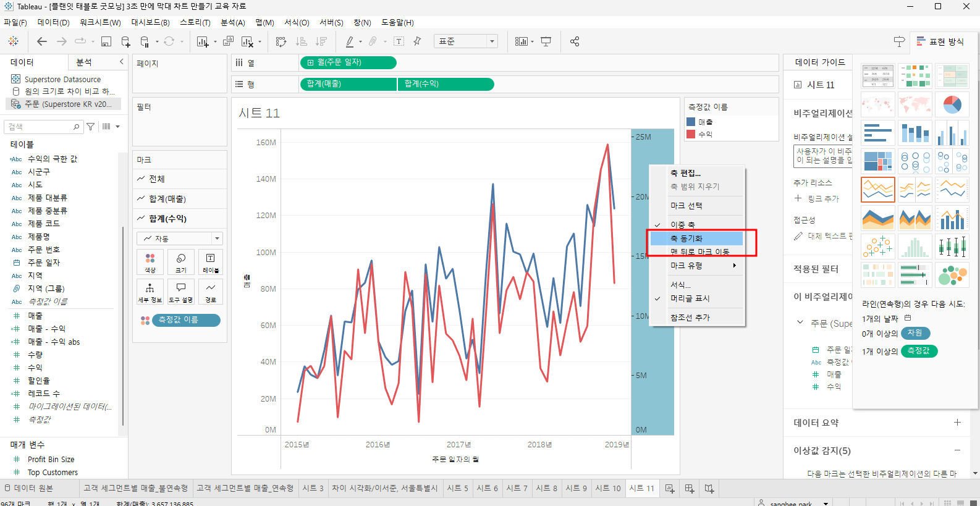Sort descending toolbar icon
Image resolution: width=980 pixels, height=506 pixels.
[x=321, y=41]
